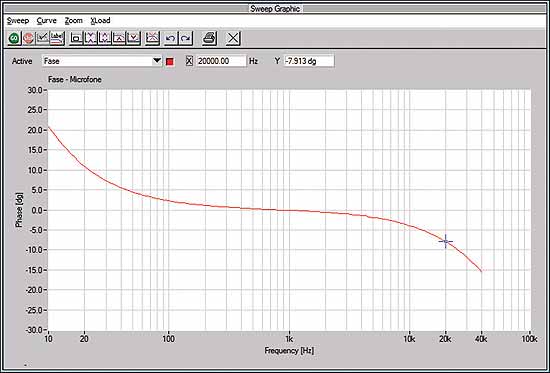This screenshot has height=373, width=550.
Task: Click the Y phase value field
Action: click(x=309, y=61)
